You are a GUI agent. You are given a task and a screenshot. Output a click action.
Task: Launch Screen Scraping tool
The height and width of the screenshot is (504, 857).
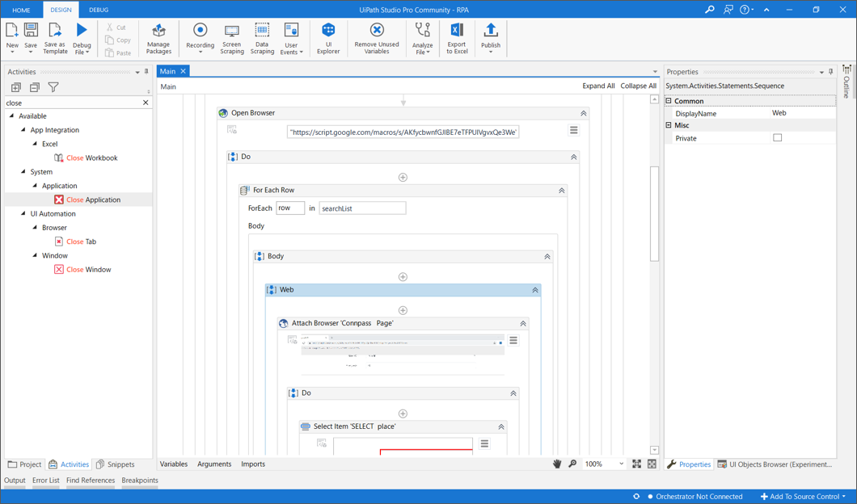tap(232, 38)
